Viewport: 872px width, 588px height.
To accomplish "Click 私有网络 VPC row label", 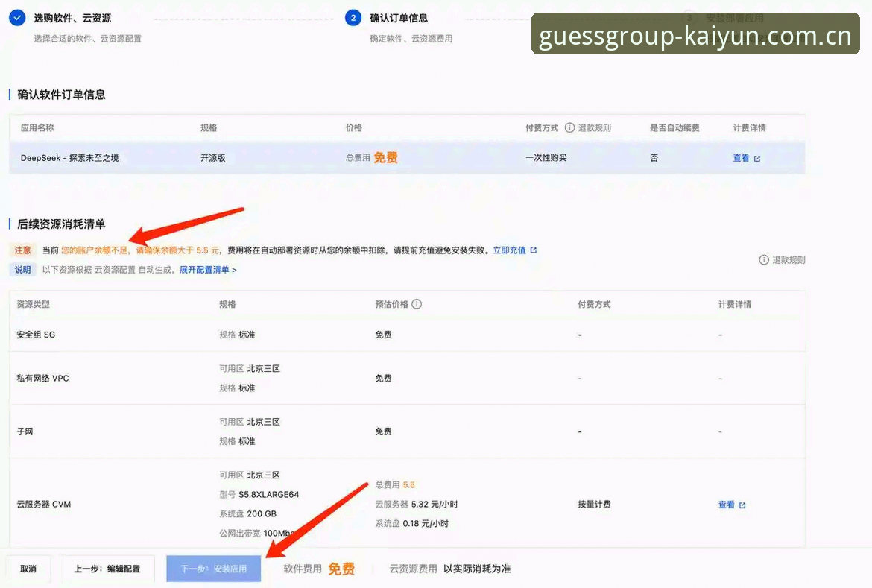I will point(42,379).
